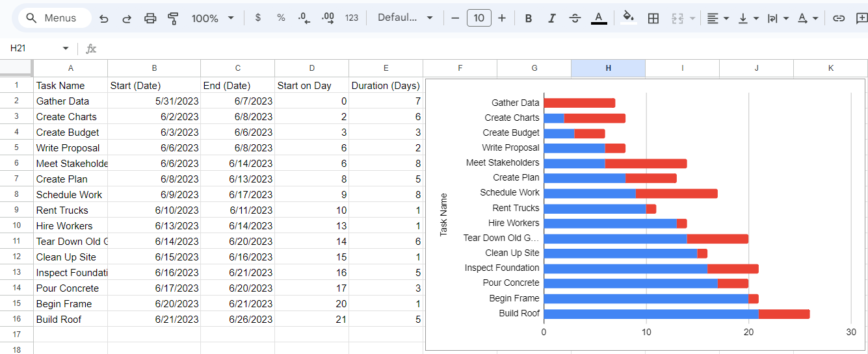The image size is (868, 354).
Task: Toggle Strikethrough formatting
Action: [x=575, y=18]
